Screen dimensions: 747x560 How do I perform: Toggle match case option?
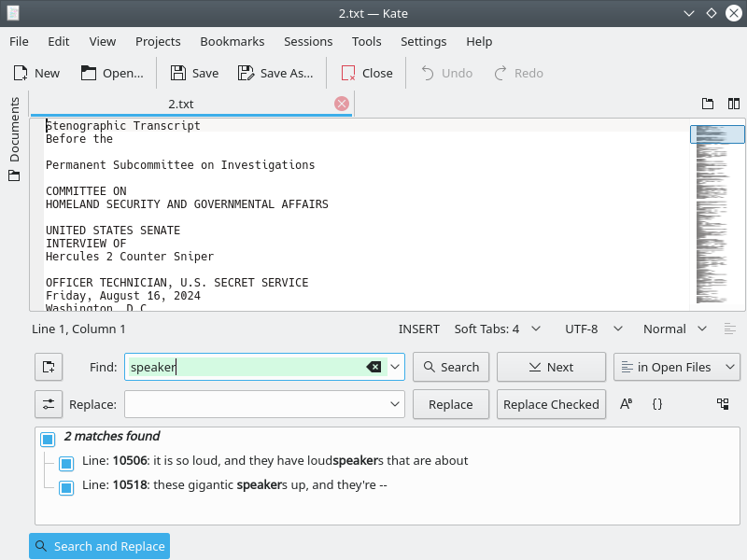pos(626,404)
